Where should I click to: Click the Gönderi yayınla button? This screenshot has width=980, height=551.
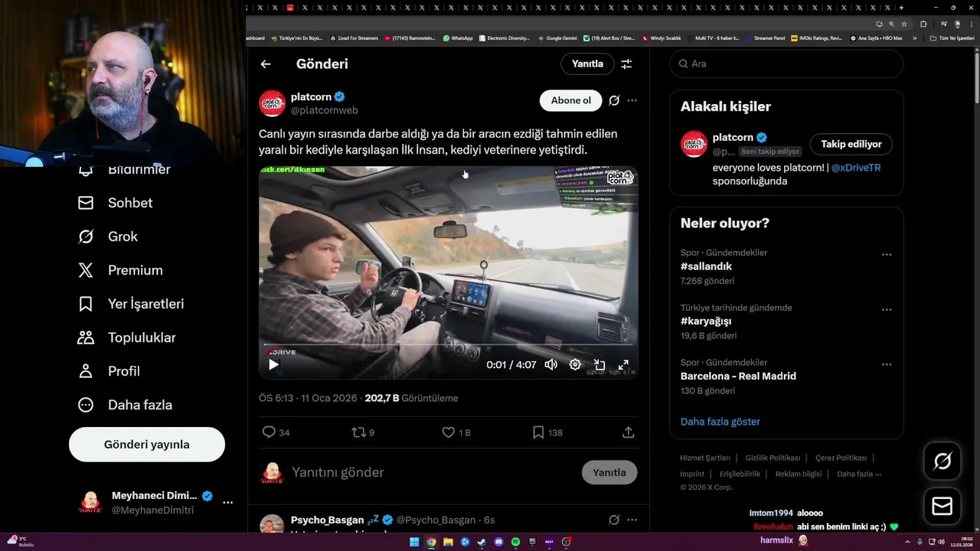[x=147, y=445]
